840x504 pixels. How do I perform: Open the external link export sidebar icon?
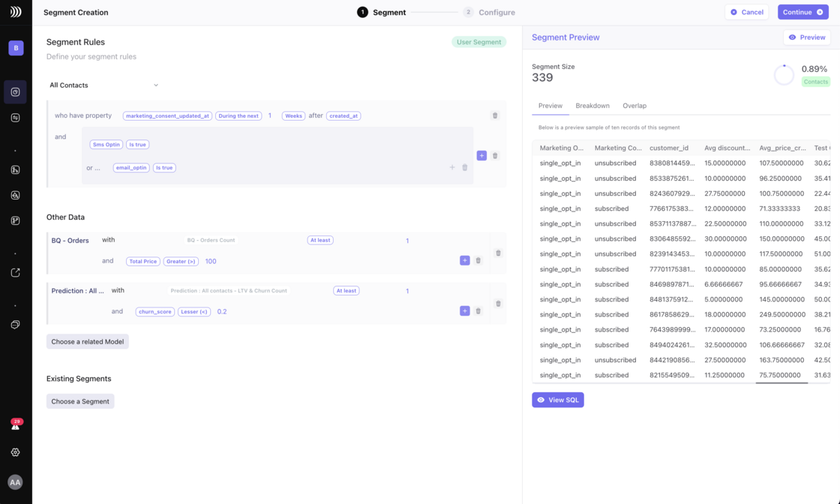16,272
